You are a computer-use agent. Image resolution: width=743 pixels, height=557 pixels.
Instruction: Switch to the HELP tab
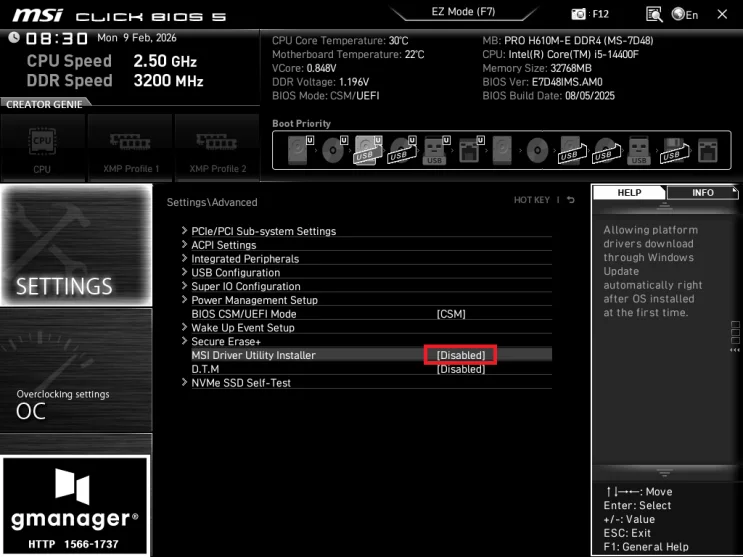point(629,192)
